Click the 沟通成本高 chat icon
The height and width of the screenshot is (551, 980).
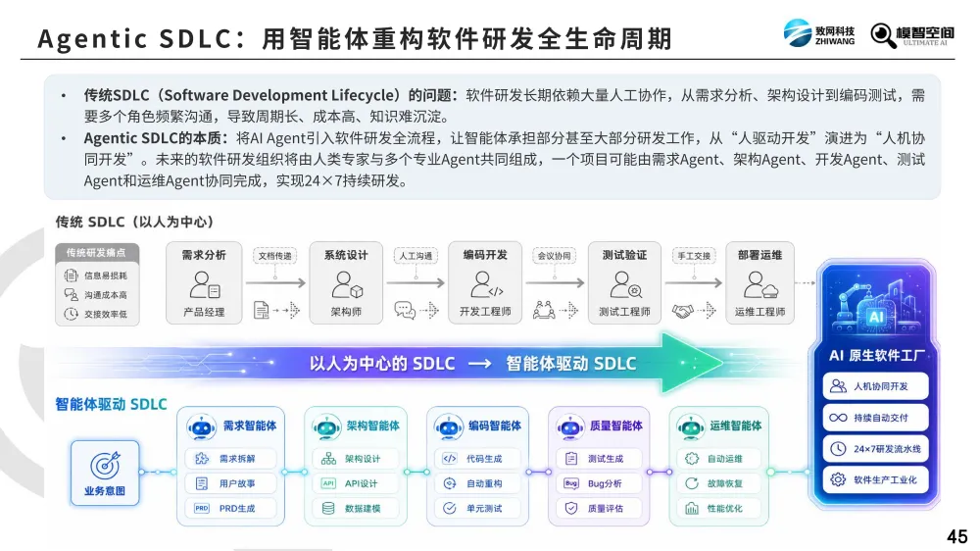[71, 294]
